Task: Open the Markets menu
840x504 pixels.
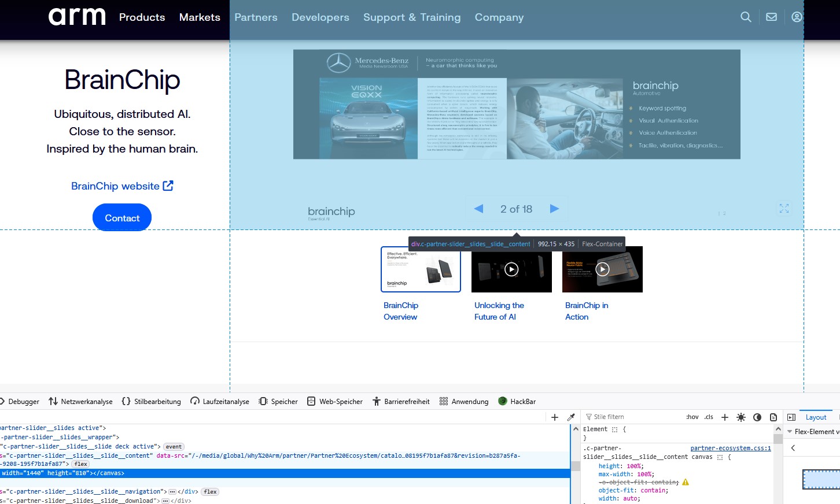Action: point(200,17)
